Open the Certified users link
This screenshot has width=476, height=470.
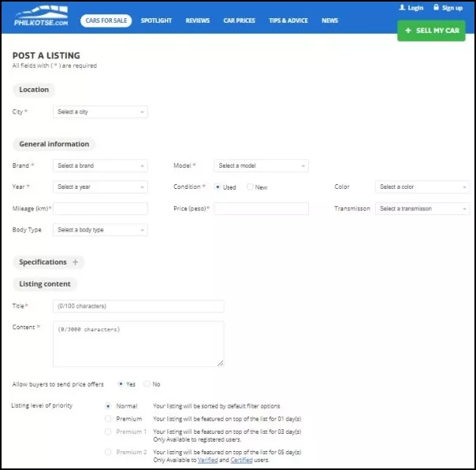pyautogui.click(x=241, y=460)
